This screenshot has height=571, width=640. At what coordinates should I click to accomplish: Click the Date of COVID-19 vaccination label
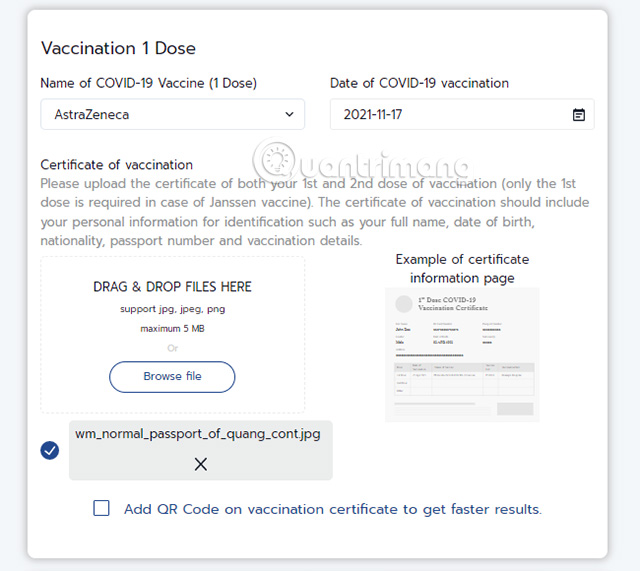tap(419, 83)
